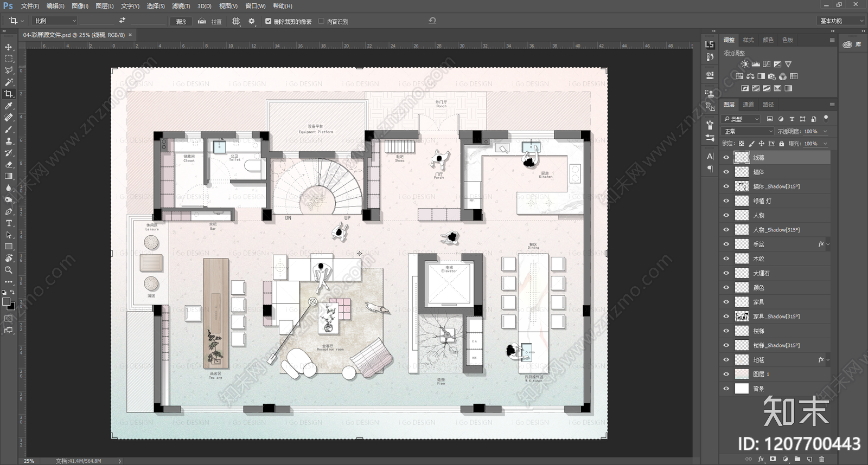Open the 正常 blend mode dropdown
This screenshot has height=465, width=868.
pyautogui.click(x=748, y=131)
